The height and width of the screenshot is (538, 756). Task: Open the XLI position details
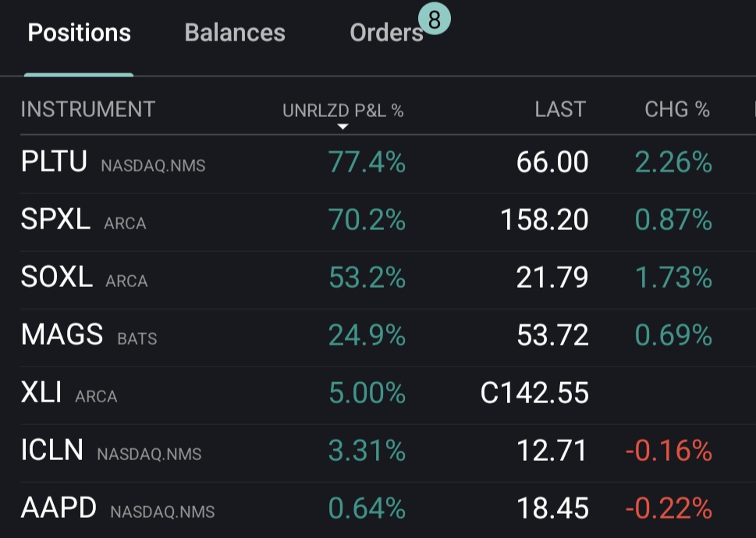pyautogui.click(x=41, y=393)
